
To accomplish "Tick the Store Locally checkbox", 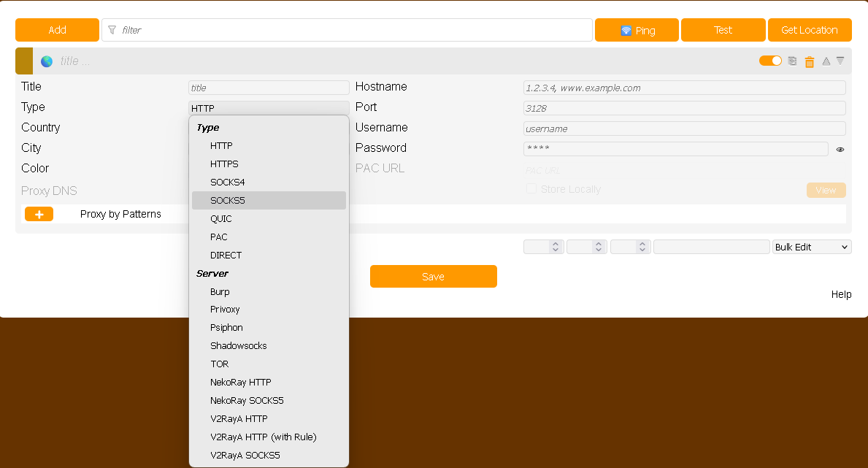I will (531, 189).
